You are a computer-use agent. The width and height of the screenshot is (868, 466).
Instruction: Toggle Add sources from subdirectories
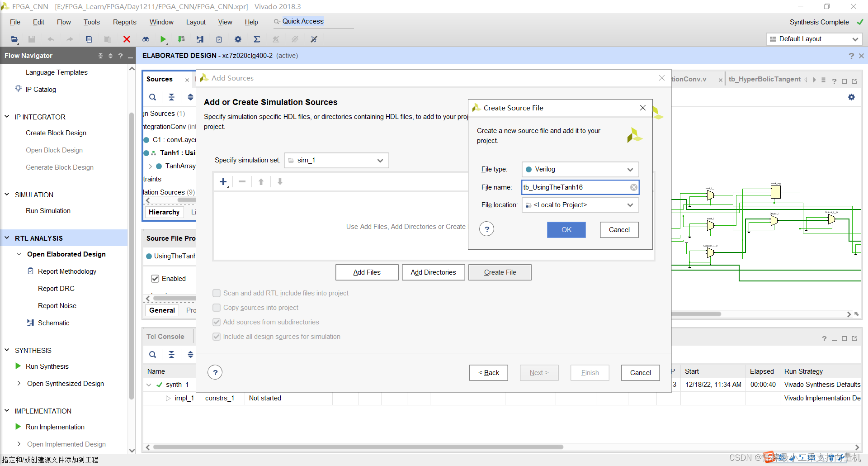click(x=217, y=322)
